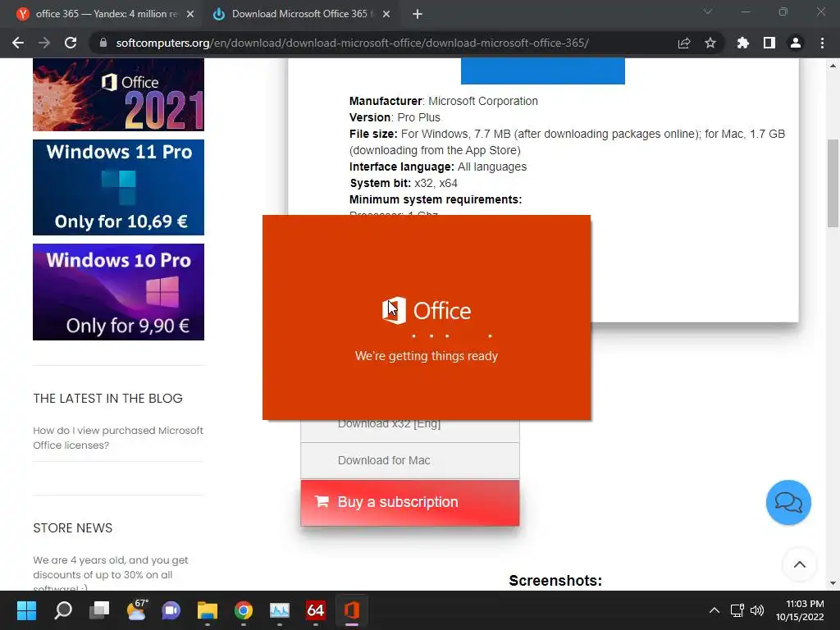
Task: Open a new browser tab
Action: [x=418, y=14]
